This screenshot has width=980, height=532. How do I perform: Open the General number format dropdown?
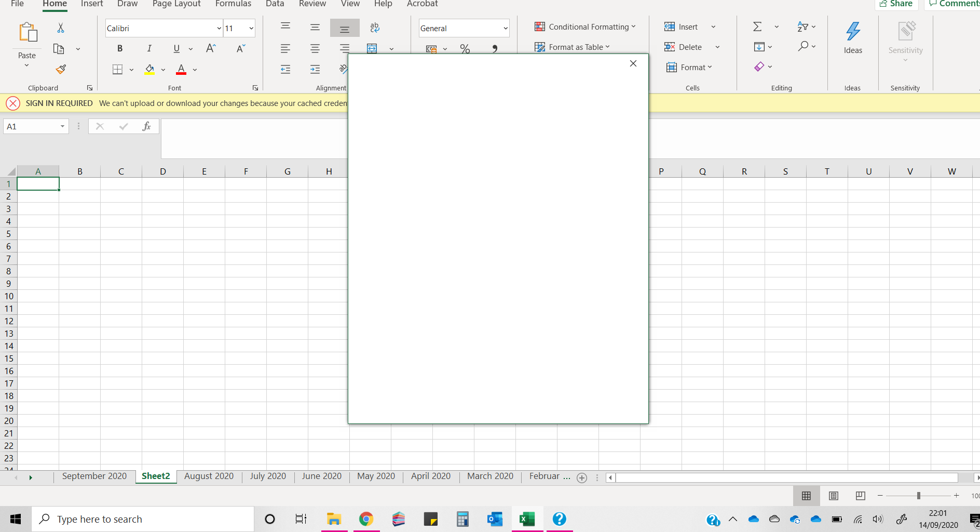tap(506, 28)
